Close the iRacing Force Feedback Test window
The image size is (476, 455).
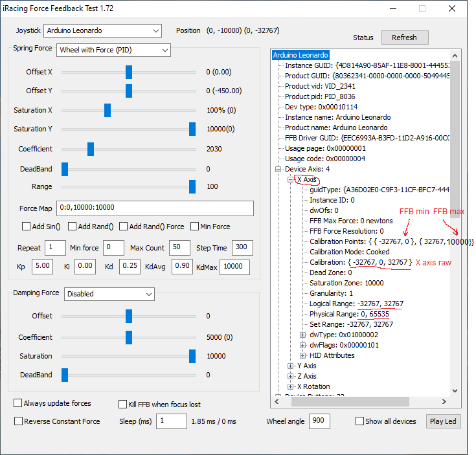coord(452,8)
